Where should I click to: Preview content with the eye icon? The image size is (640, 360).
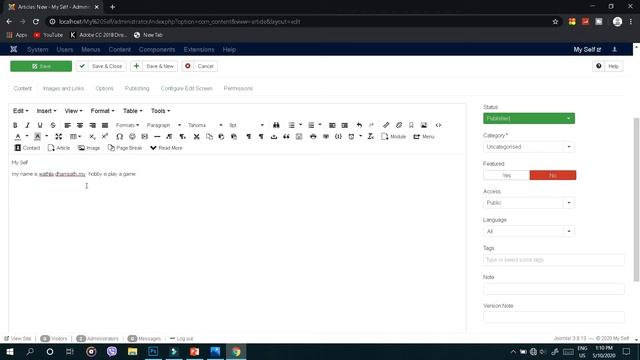[326, 137]
